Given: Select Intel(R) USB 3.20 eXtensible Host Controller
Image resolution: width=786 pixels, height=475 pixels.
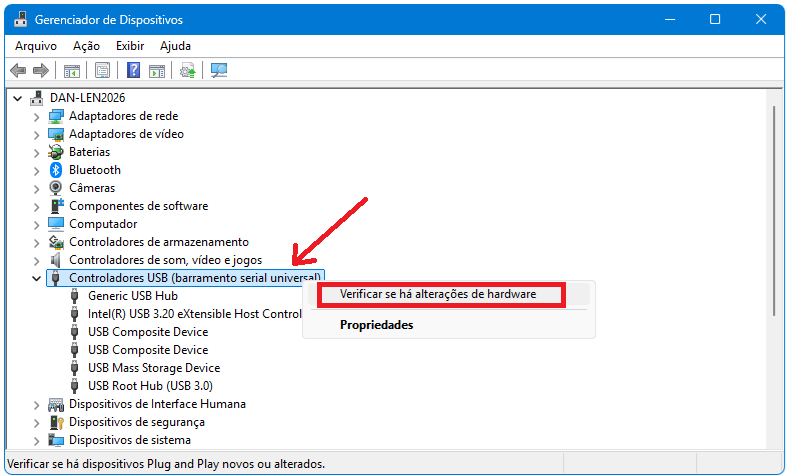Looking at the screenshot, I should tap(195, 314).
